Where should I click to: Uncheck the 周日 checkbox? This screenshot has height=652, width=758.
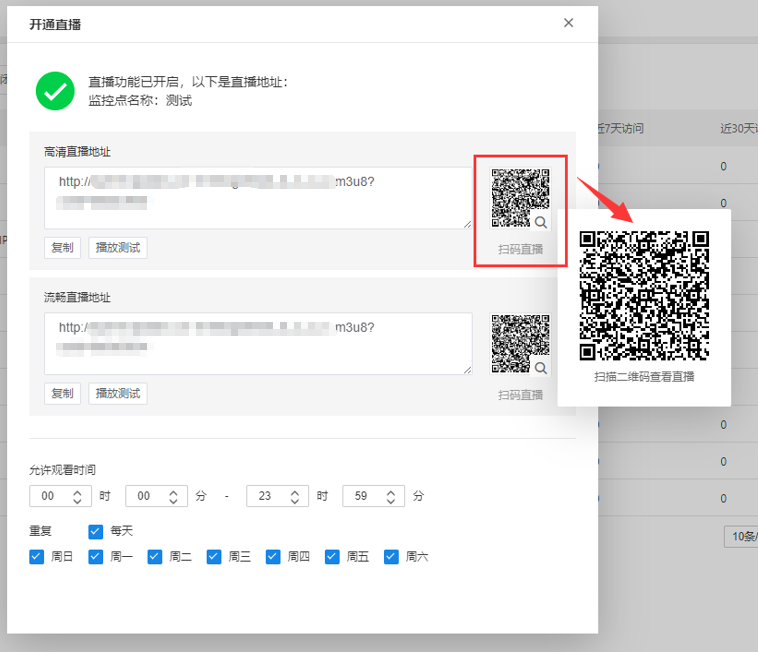pyautogui.click(x=37, y=557)
